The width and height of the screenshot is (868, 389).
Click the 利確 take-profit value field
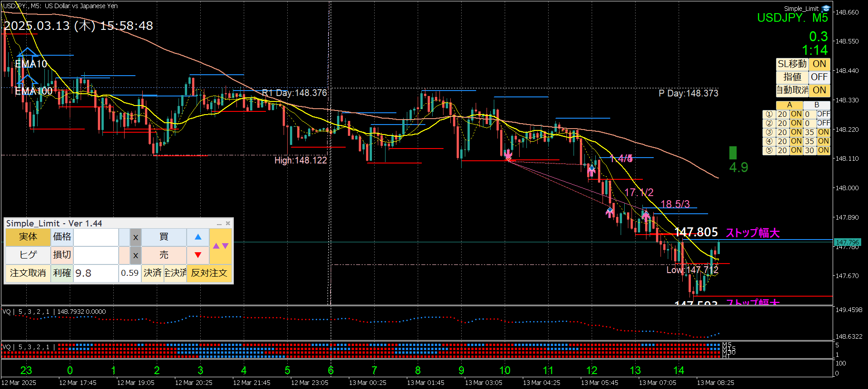pyautogui.click(x=96, y=273)
